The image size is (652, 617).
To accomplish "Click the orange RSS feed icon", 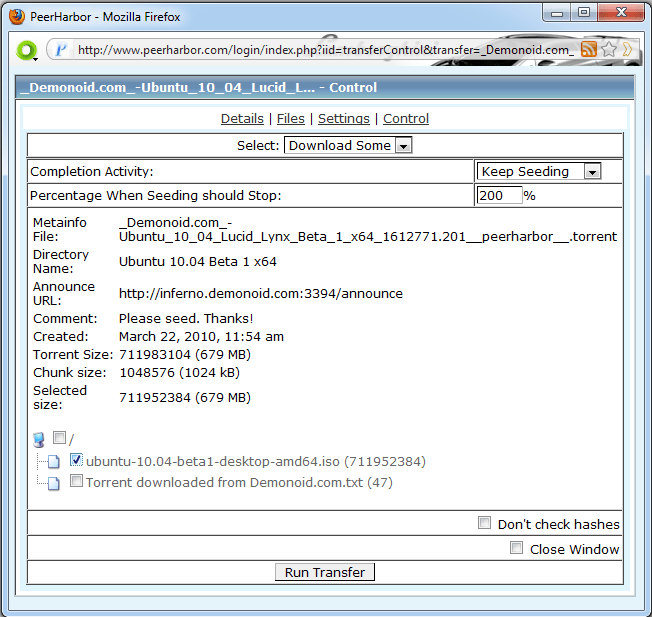I will coord(588,49).
